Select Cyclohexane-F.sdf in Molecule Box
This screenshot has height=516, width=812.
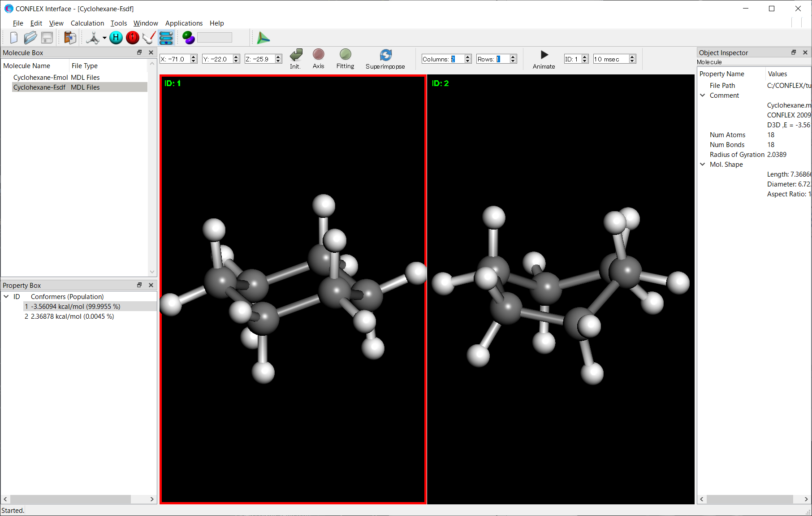(x=80, y=87)
